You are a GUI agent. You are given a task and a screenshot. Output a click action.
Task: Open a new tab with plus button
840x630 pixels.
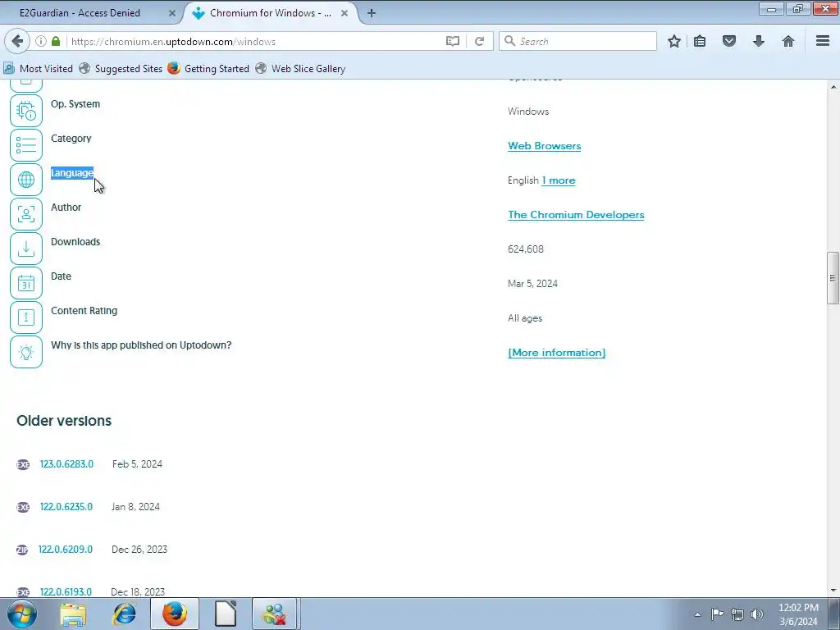coord(372,13)
